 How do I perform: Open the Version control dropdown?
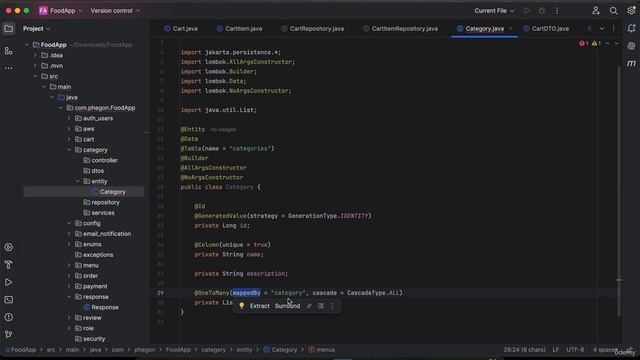(115, 11)
